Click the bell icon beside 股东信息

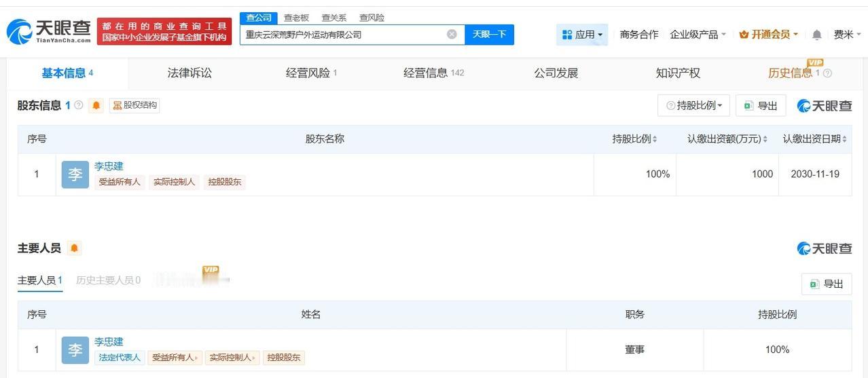tap(96, 105)
